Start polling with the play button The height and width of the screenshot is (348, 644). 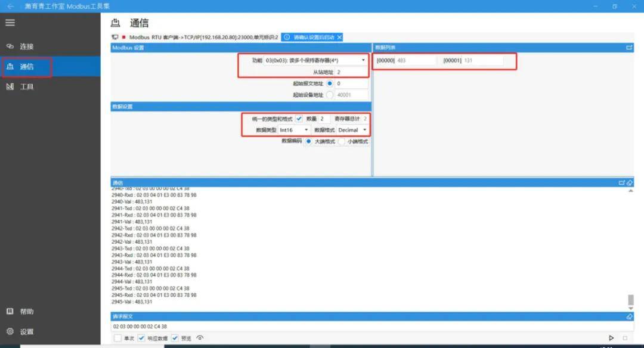click(x=611, y=338)
